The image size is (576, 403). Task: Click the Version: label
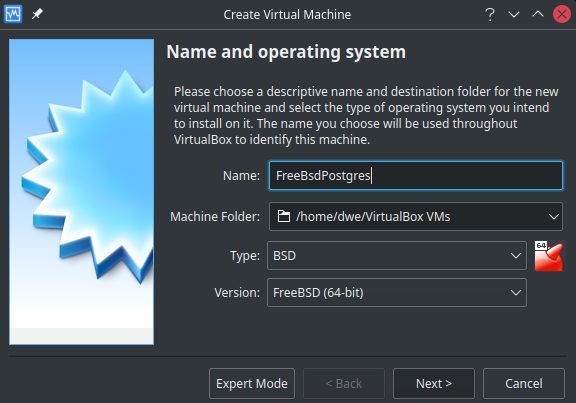tap(237, 292)
